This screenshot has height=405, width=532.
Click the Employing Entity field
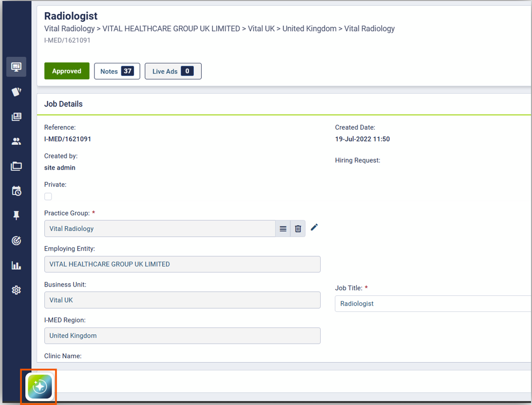[x=182, y=264]
